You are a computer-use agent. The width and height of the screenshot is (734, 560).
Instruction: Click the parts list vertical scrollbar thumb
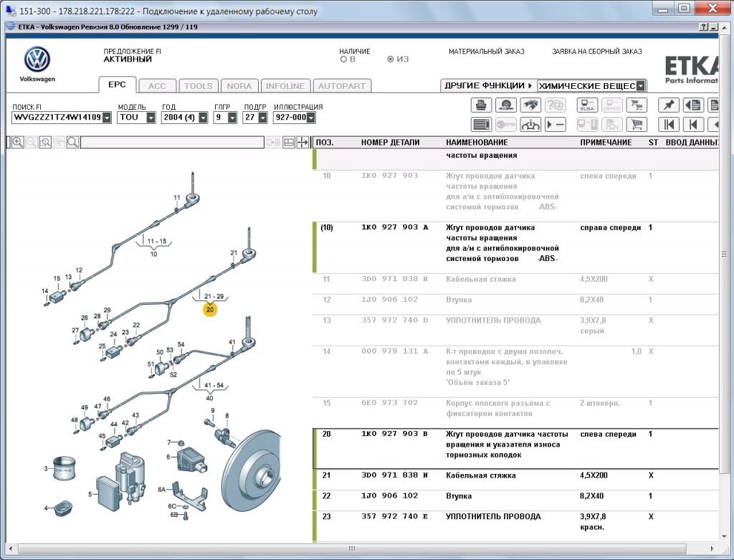[x=724, y=255]
